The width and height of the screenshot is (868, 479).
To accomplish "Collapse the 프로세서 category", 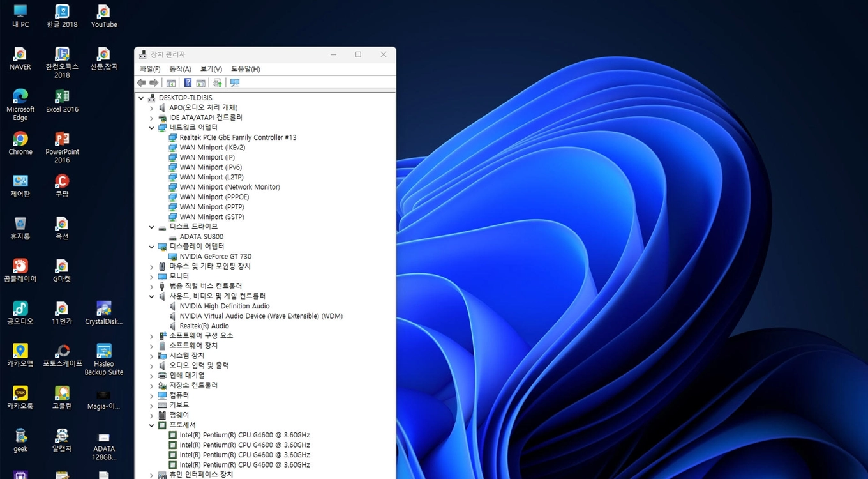I will [x=152, y=425].
